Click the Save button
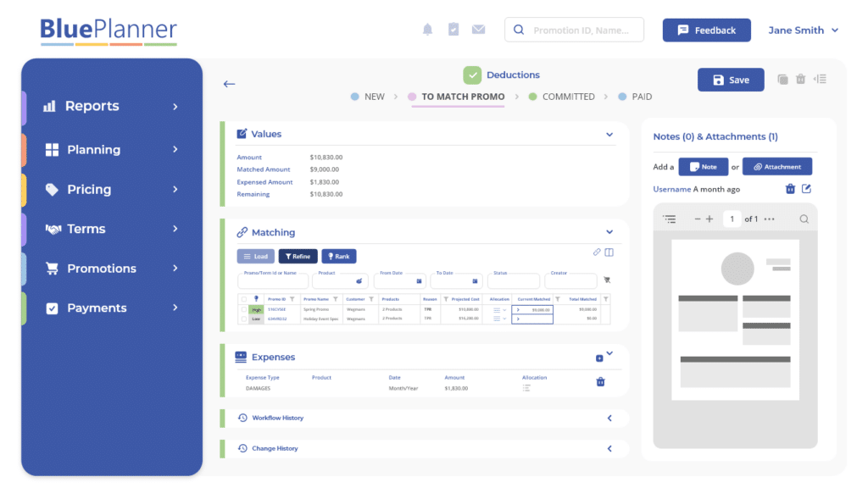Viewport: 868px width, 488px height. pyautogui.click(x=730, y=78)
